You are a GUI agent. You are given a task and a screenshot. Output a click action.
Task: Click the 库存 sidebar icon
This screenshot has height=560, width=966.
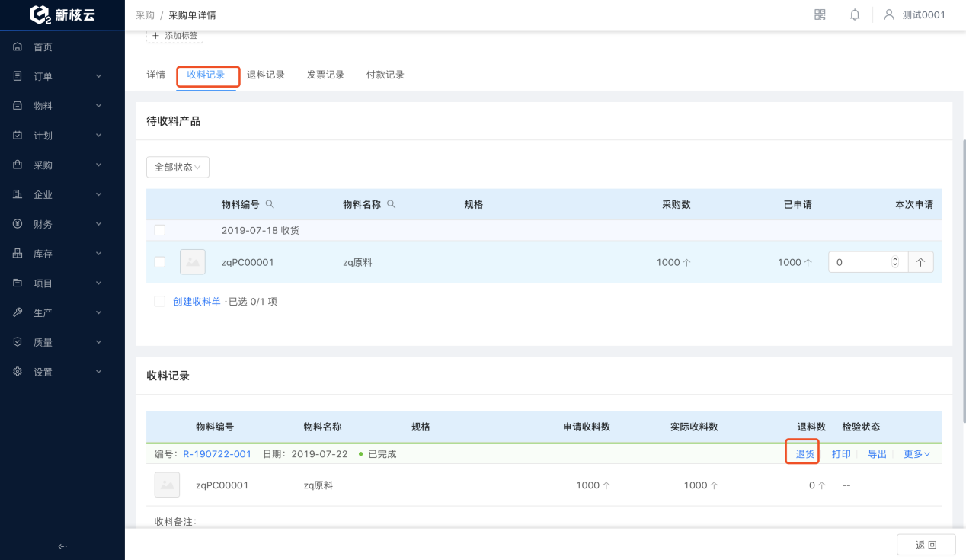pos(18,254)
